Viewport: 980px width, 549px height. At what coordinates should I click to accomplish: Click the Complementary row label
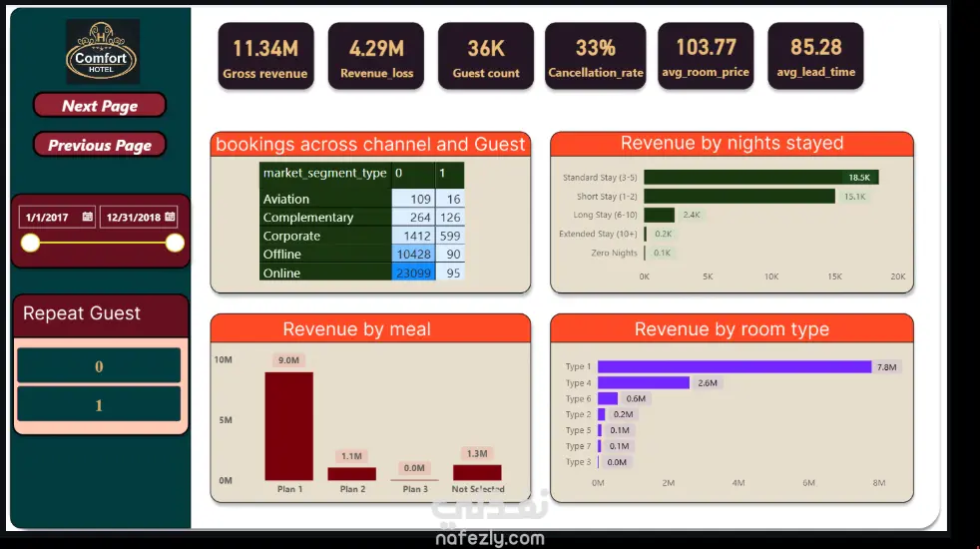[308, 217]
